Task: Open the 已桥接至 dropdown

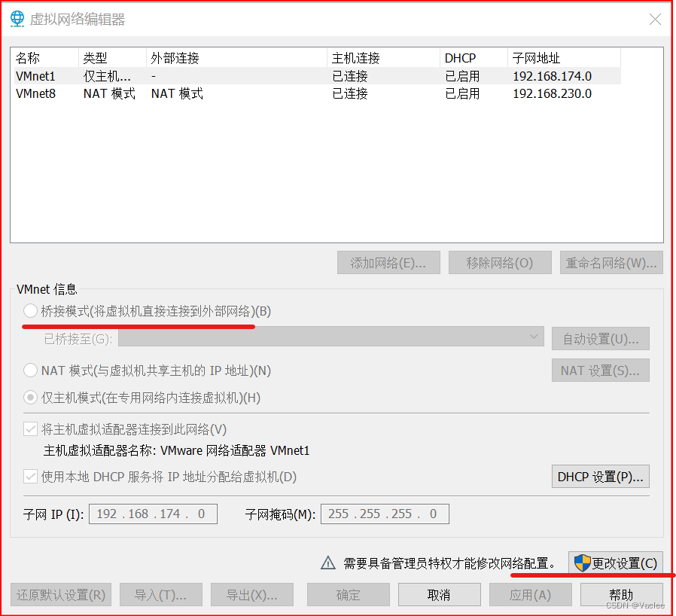Action: pos(331,337)
